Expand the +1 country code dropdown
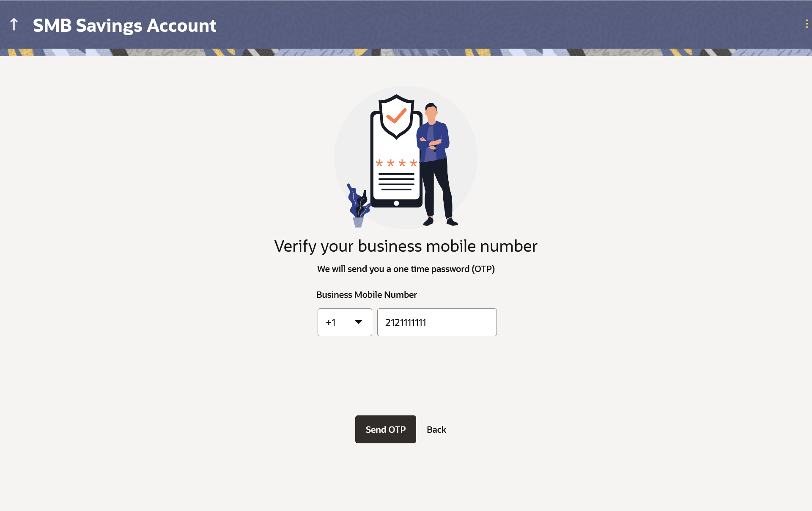Screen dimensions: 812x511 point(345,322)
